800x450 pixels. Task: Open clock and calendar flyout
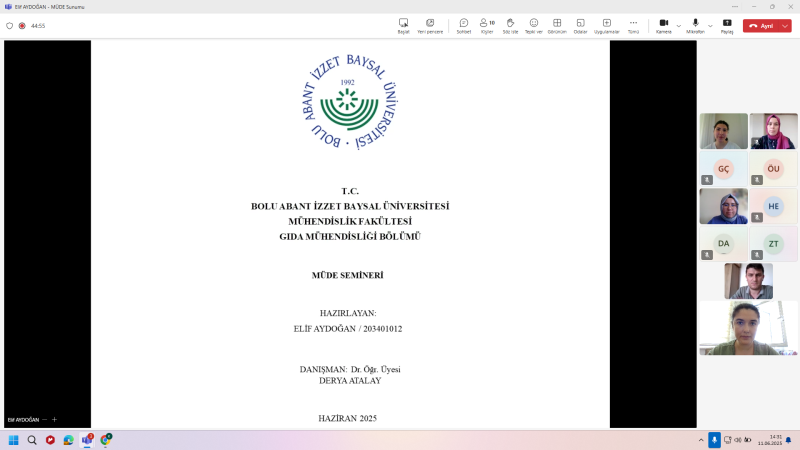coord(770,440)
